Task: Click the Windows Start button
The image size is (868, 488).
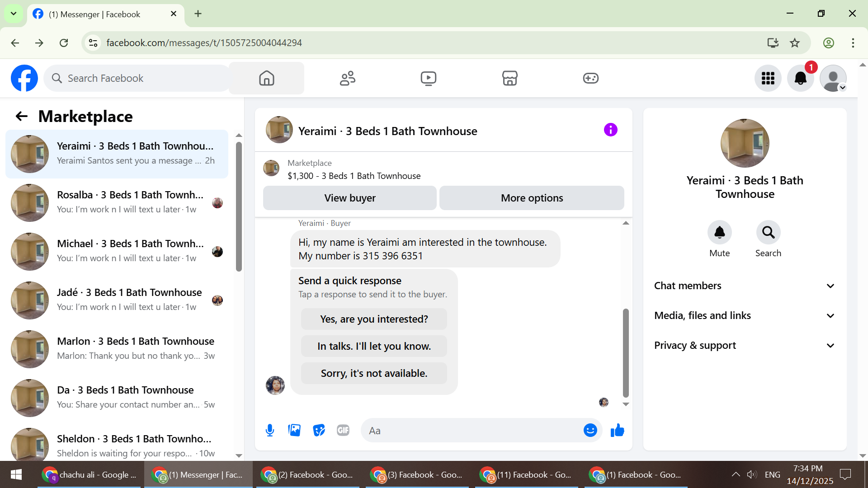Action: (16, 474)
